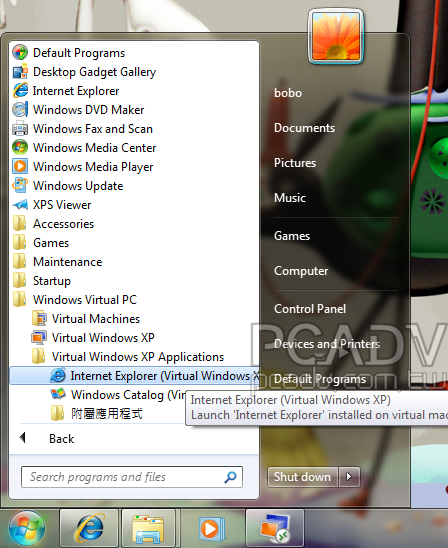This screenshot has width=448, height=548.
Task: Launch Windows Fax and Scan icon
Action: 20,129
